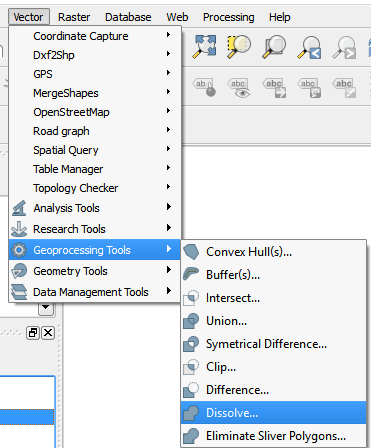Open the Raster menu
The width and height of the screenshot is (371, 448).
(x=74, y=17)
